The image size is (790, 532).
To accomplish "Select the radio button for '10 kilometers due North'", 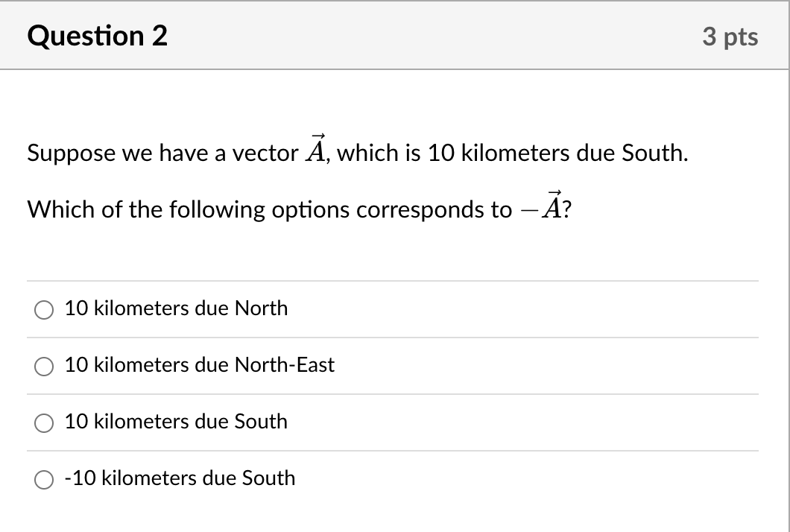I will (45, 309).
